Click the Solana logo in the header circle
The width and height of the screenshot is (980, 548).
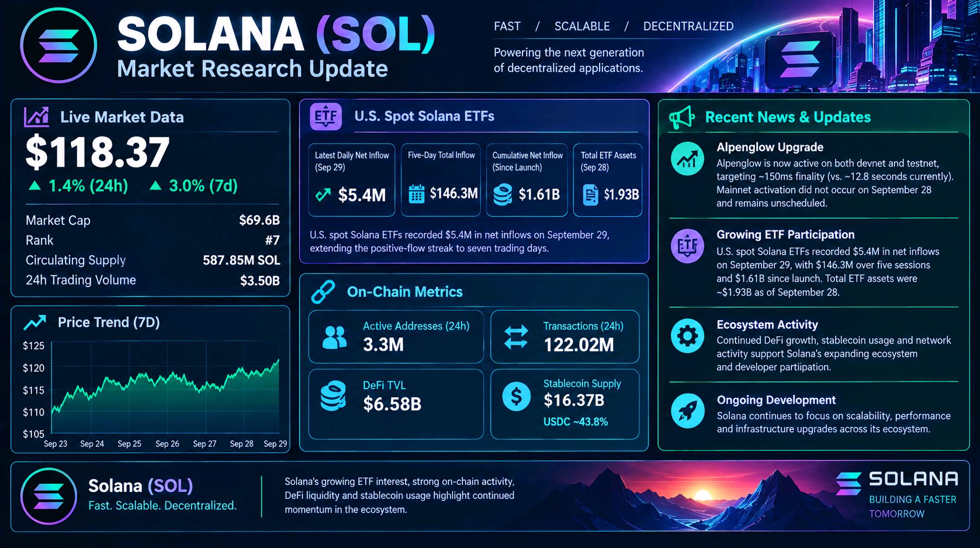tap(58, 45)
